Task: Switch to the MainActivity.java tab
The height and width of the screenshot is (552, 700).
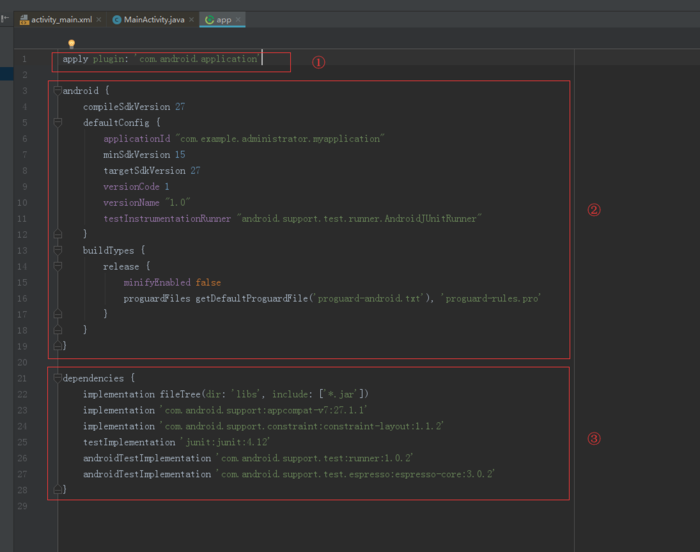Action: (153, 20)
